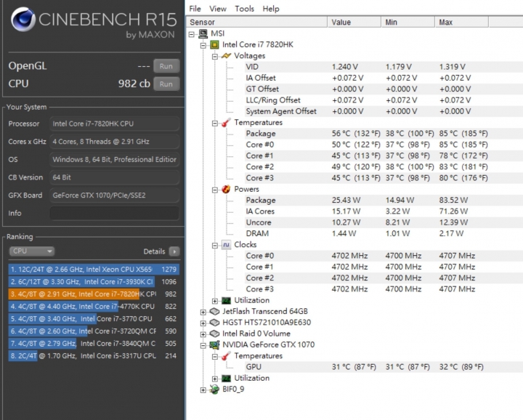Click the CPU Utilization chart icon
This screenshot has height=420, width=523.
[226, 301]
